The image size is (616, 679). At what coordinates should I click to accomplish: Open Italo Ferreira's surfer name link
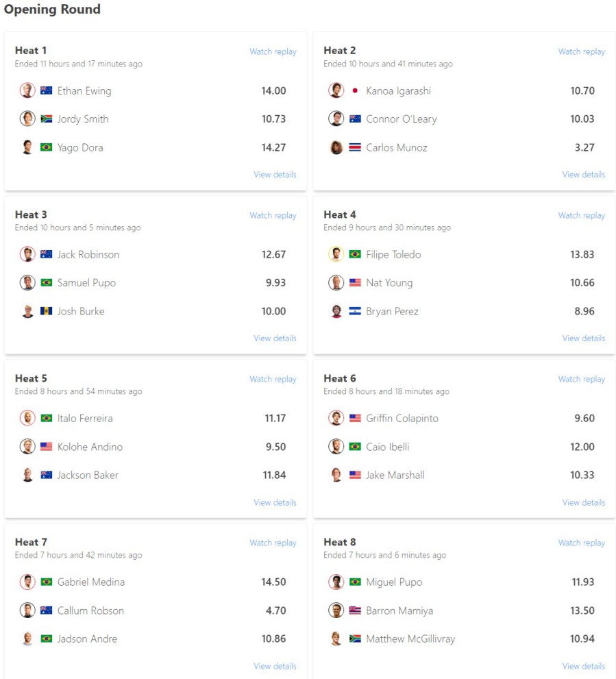pyautogui.click(x=85, y=419)
